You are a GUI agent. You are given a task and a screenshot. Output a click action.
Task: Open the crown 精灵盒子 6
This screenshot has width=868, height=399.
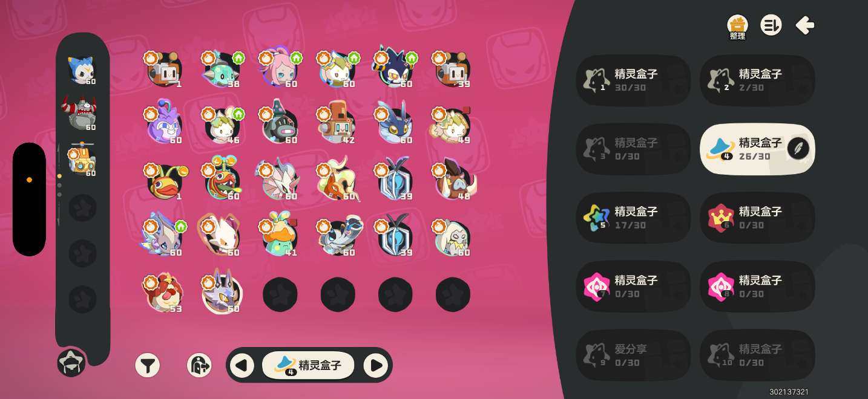[757, 218]
